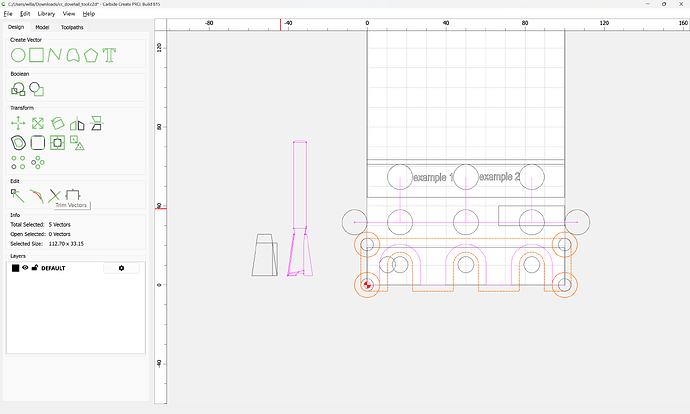
Task: Switch to the Design tab
Action: tap(16, 27)
